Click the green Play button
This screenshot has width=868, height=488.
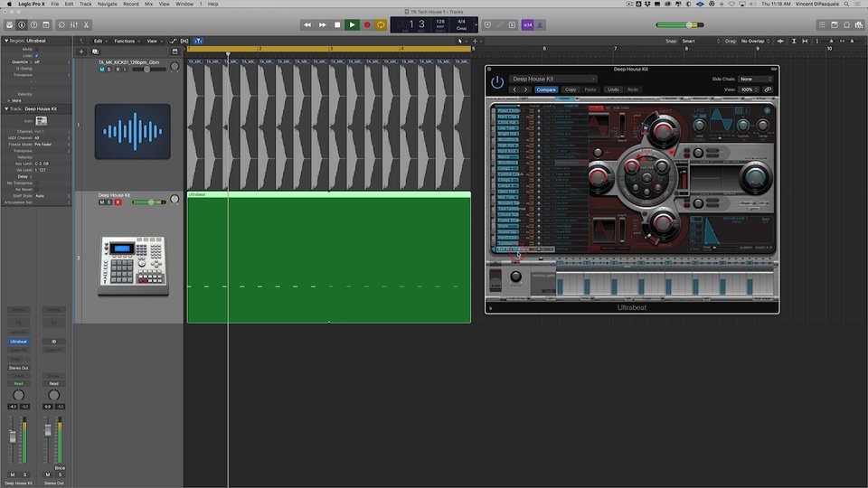coord(352,25)
